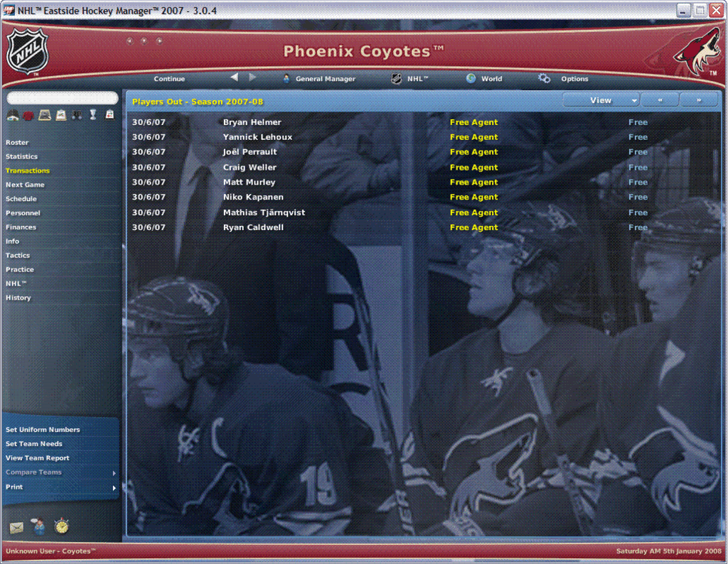Click View Team Report
Image resolution: width=728 pixels, height=564 pixels.
(x=37, y=458)
